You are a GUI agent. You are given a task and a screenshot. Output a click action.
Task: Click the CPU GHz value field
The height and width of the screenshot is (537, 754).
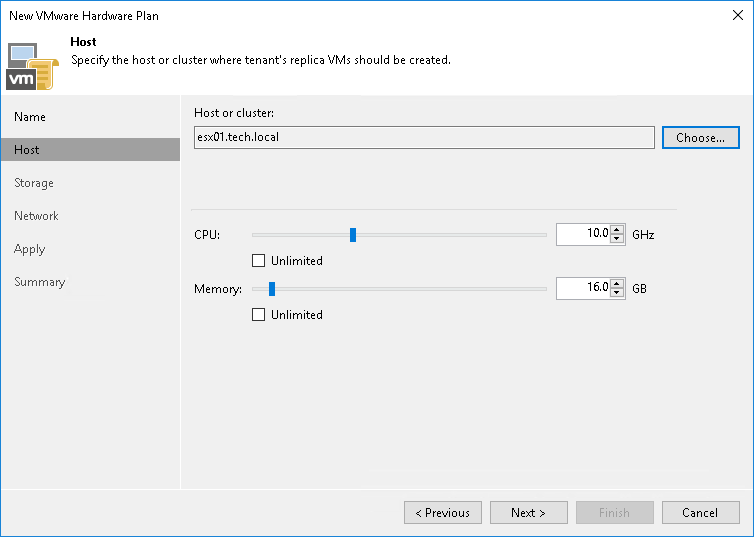point(583,234)
